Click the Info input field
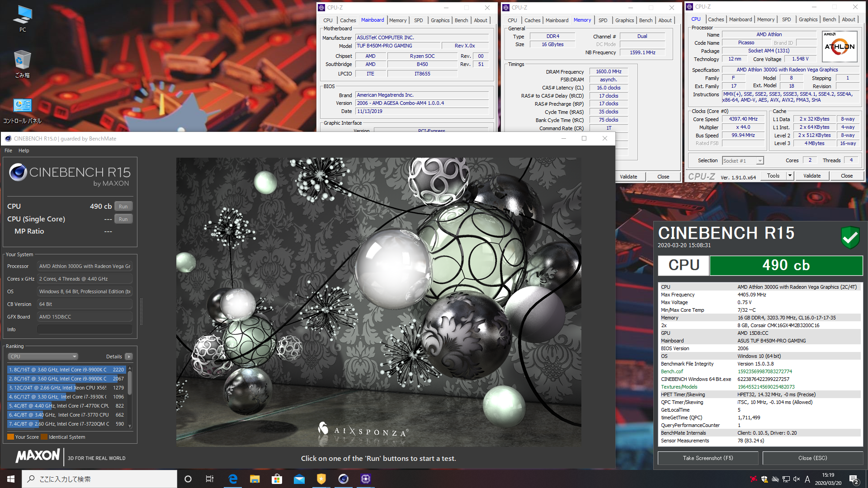 click(x=85, y=329)
